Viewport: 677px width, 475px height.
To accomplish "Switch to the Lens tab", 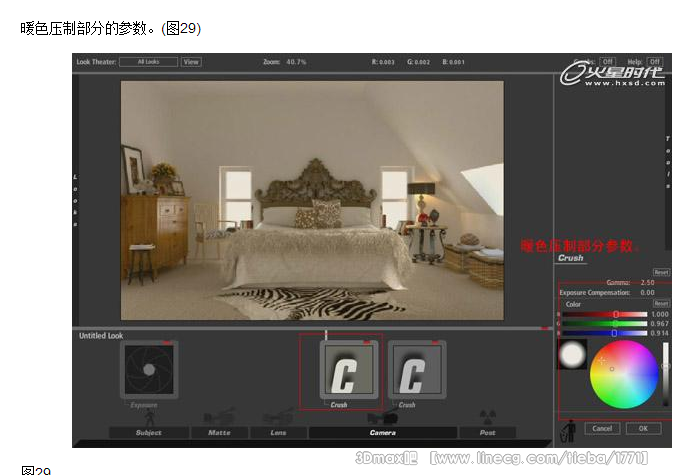I will pyautogui.click(x=278, y=433).
